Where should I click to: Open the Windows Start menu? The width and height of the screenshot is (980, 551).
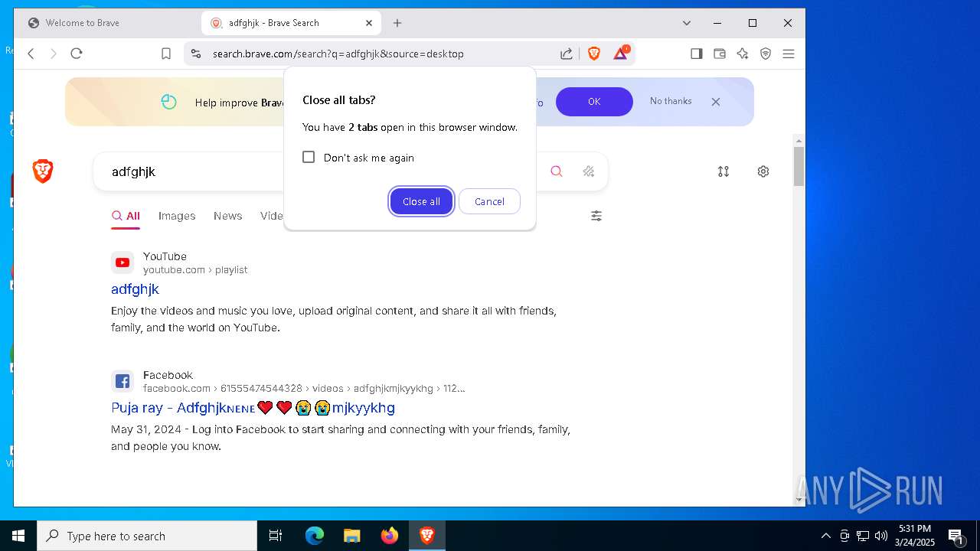(18, 536)
